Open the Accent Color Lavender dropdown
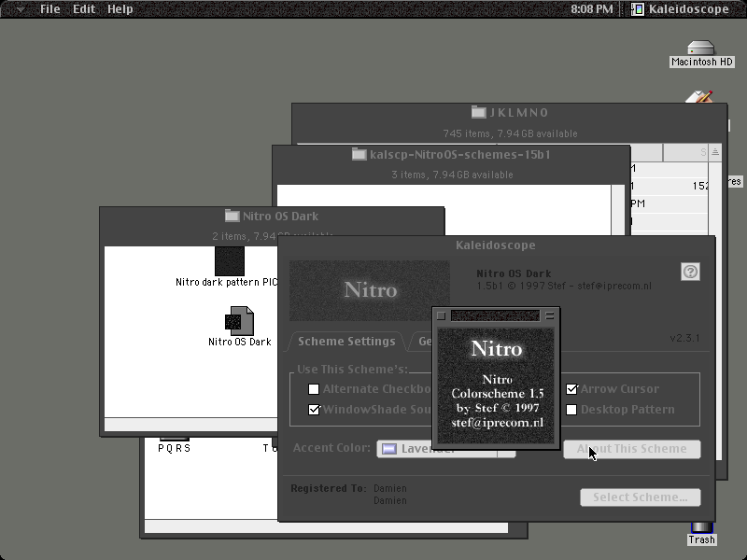This screenshot has height=560, width=747. coord(446,449)
